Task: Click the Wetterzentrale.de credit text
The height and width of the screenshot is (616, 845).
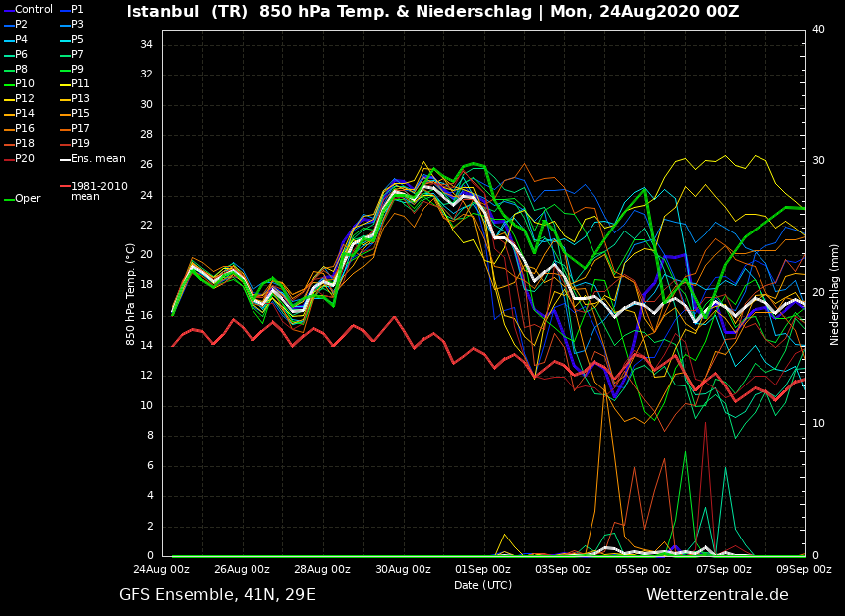Action: [717, 595]
